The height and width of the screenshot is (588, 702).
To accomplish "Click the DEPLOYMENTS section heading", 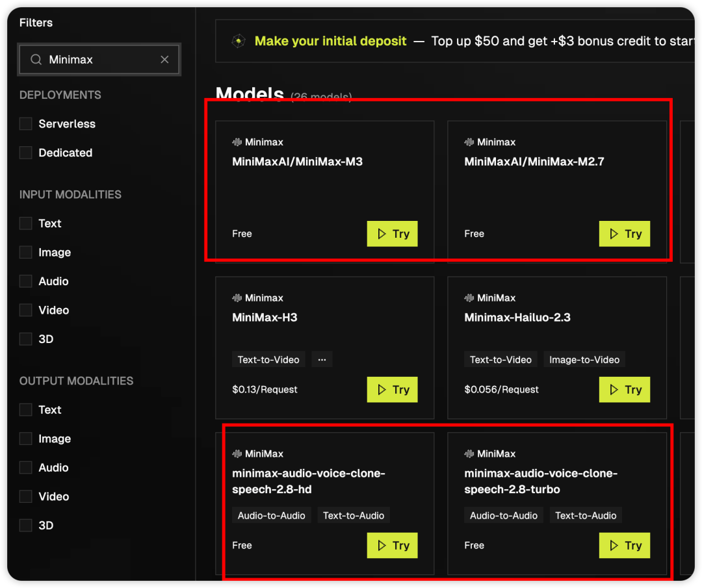I will (x=60, y=95).
